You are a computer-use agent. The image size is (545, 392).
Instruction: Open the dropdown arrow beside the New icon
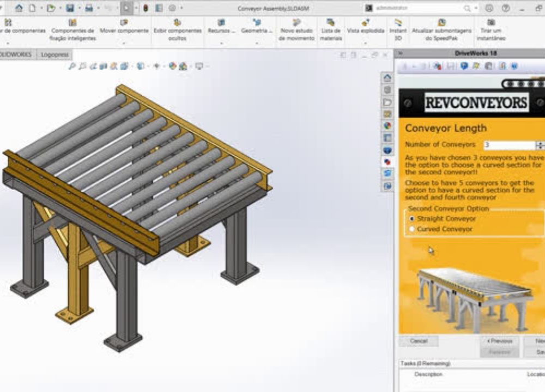(x=41, y=8)
